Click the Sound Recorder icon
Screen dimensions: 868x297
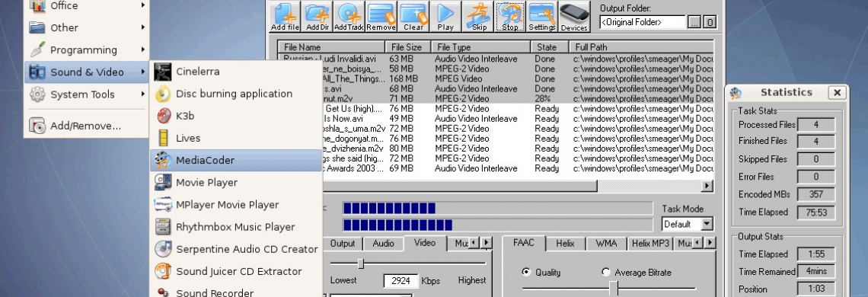[163, 292]
